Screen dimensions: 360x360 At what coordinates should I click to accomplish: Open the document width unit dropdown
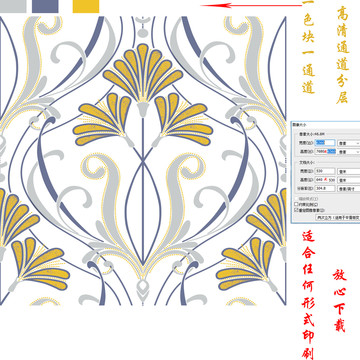pos(349,171)
